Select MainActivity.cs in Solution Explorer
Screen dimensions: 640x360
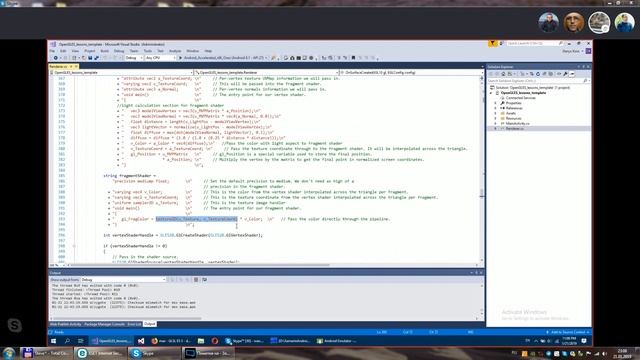[517, 123]
